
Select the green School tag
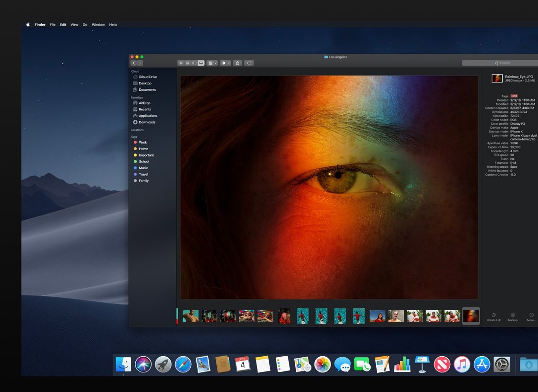(x=141, y=162)
